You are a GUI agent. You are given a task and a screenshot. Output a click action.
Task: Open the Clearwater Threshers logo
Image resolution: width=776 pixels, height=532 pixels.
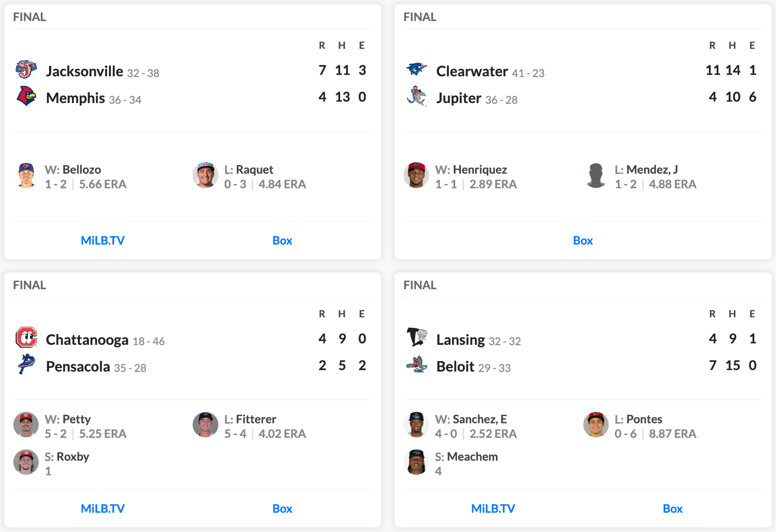click(416, 69)
